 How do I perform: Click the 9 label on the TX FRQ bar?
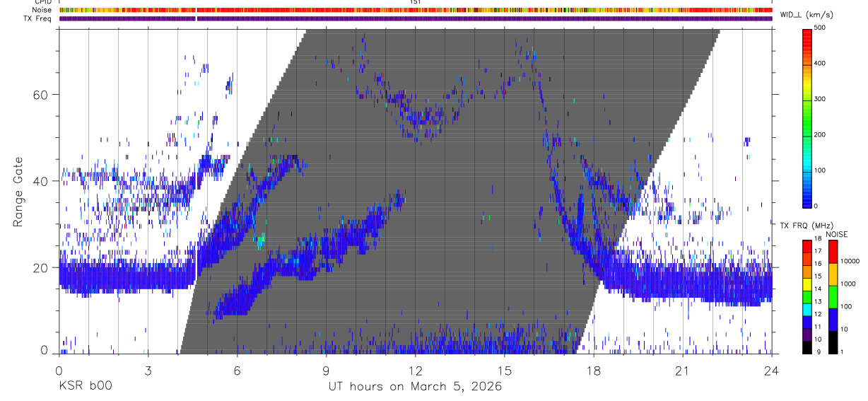pos(819,352)
